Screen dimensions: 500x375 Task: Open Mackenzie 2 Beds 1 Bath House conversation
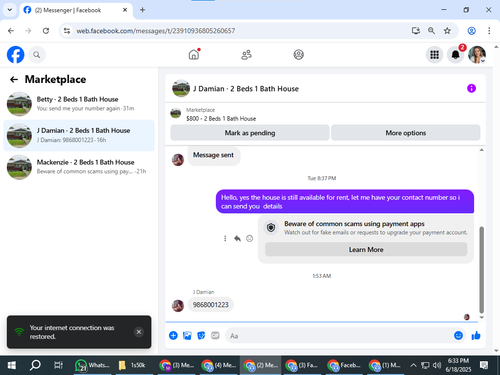click(x=79, y=167)
